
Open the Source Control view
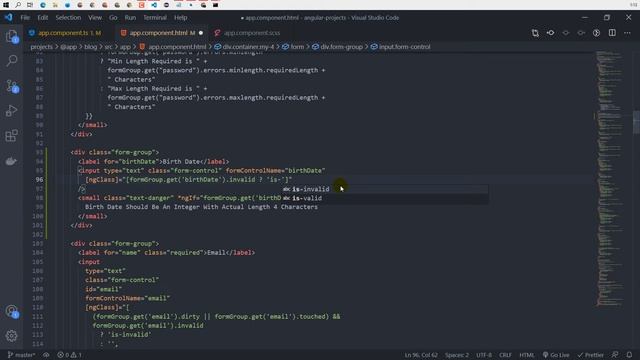point(12,86)
